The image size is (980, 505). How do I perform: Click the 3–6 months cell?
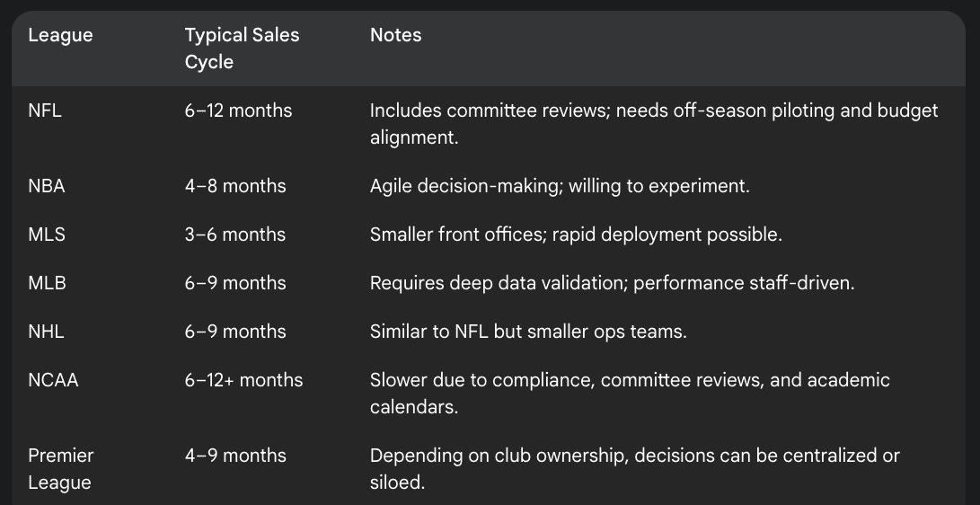click(235, 235)
